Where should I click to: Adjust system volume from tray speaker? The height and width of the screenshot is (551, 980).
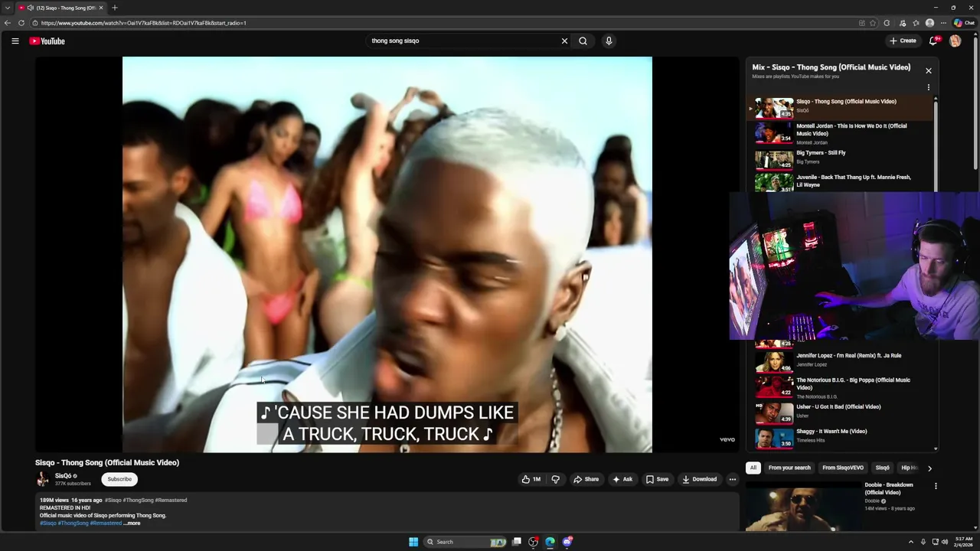(944, 542)
